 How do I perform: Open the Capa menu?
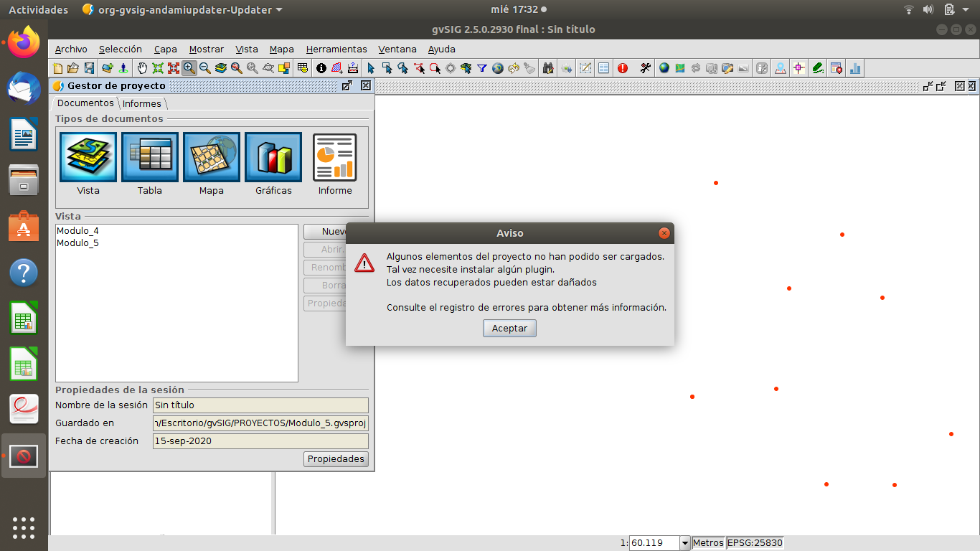click(166, 50)
